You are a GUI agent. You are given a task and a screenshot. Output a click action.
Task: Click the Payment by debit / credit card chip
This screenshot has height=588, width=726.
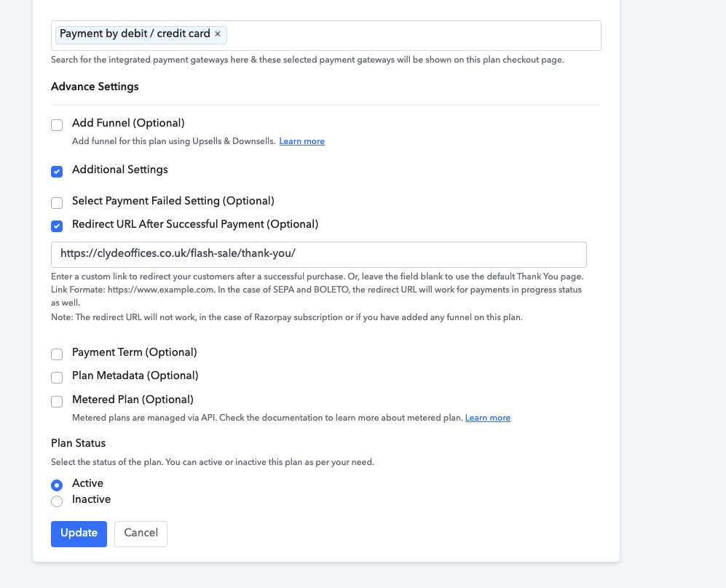135,33
